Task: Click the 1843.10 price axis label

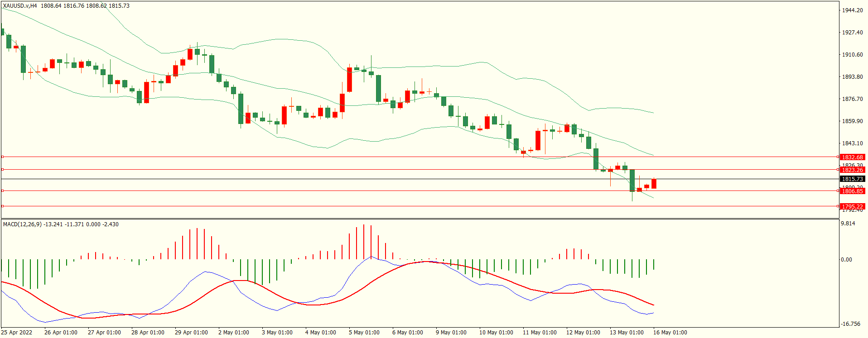Action: point(852,143)
